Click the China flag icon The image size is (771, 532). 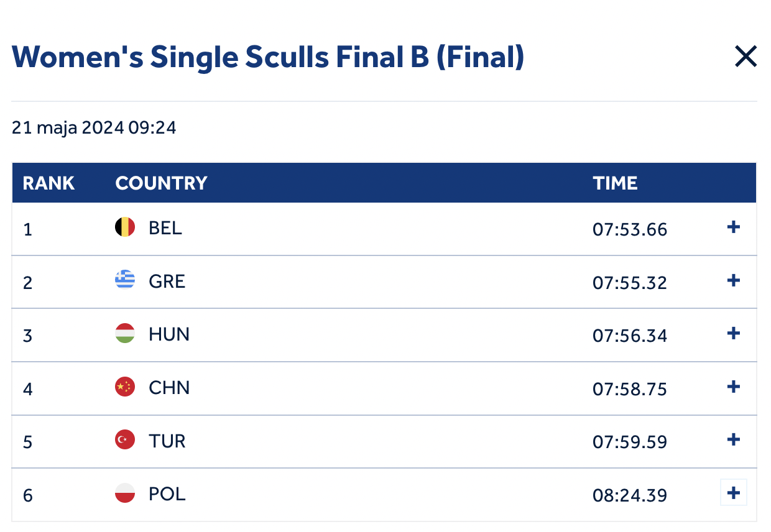125,387
